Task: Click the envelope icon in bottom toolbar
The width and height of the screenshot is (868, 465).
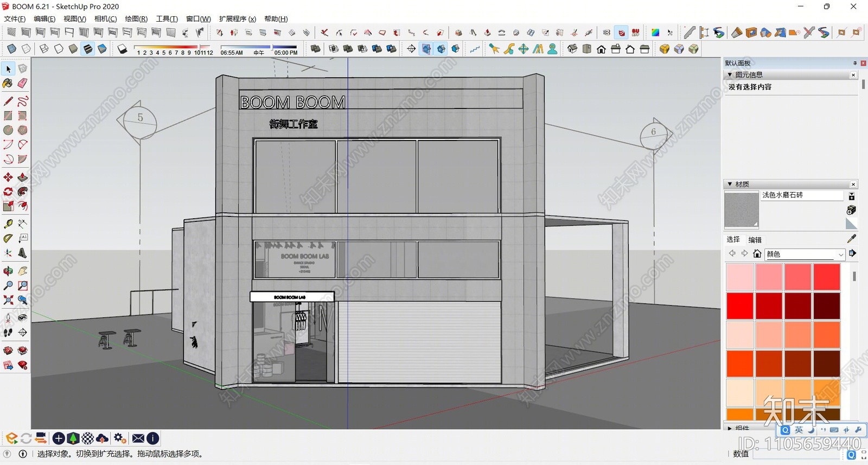Action: tap(138, 438)
